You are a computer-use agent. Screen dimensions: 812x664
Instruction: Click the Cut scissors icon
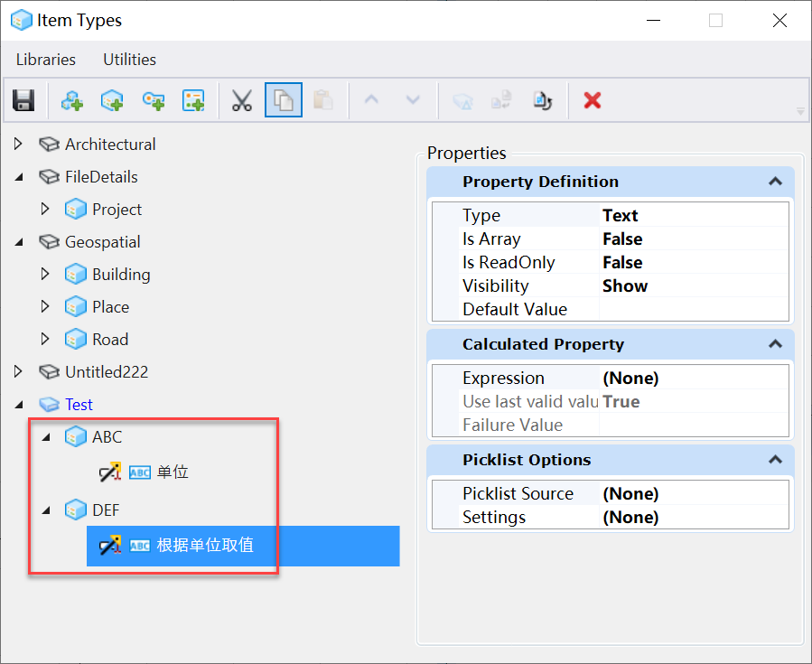(241, 100)
